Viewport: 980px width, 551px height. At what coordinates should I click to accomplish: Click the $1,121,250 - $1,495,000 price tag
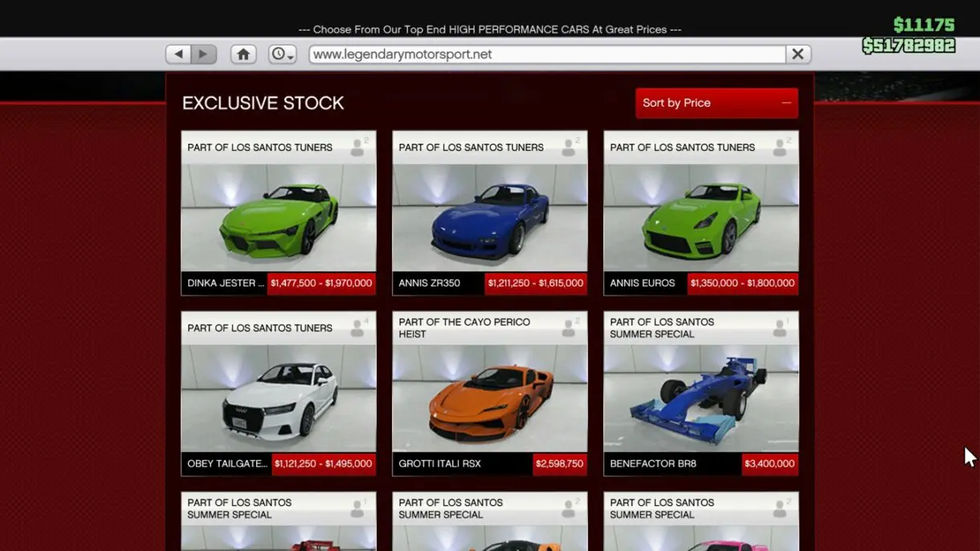(324, 463)
